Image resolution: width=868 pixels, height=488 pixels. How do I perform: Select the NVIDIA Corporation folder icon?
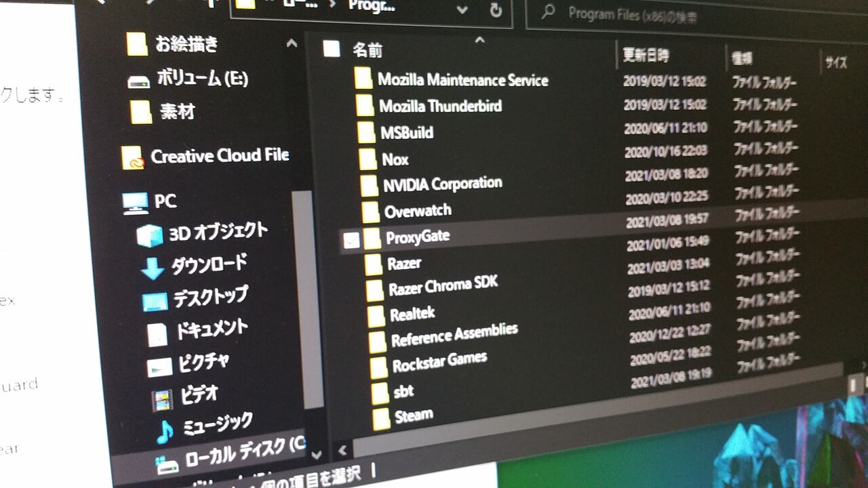(x=369, y=185)
